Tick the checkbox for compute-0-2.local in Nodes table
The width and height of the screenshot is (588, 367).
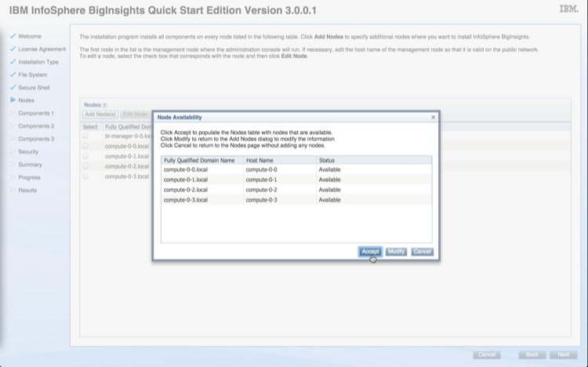click(85, 166)
